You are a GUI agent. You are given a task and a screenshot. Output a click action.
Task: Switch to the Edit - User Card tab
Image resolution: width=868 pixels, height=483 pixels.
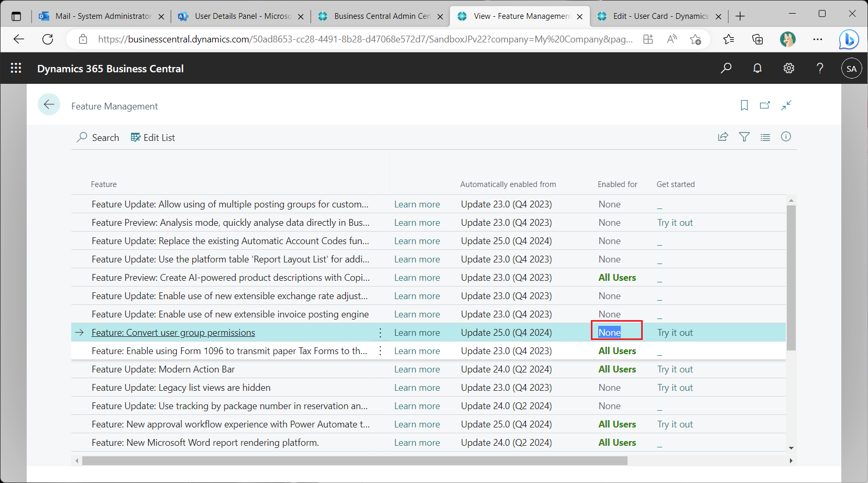pos(657,16)
